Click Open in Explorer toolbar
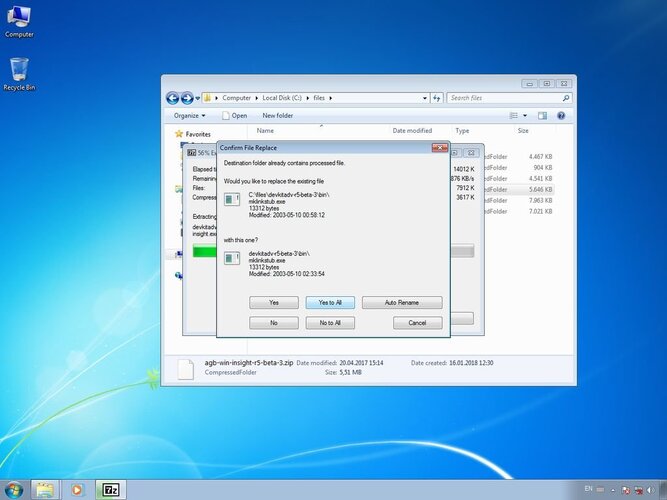Image resolution: width=667 pixels, height=500 pixels. (x=234, y=115)
